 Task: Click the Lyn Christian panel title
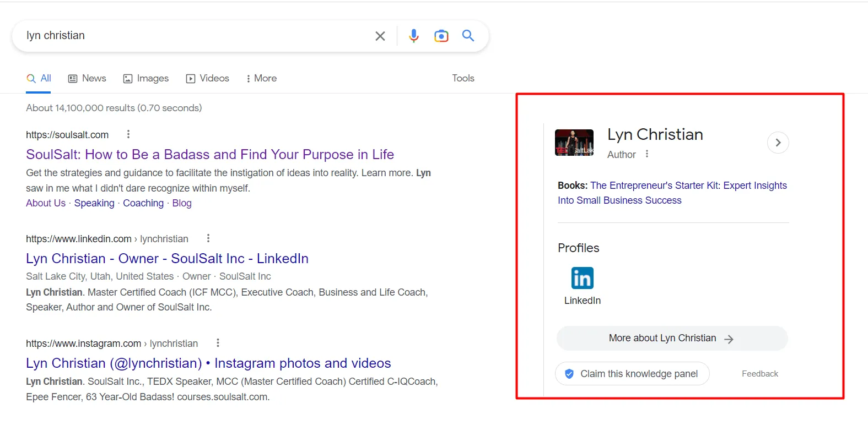click(655, 134)
